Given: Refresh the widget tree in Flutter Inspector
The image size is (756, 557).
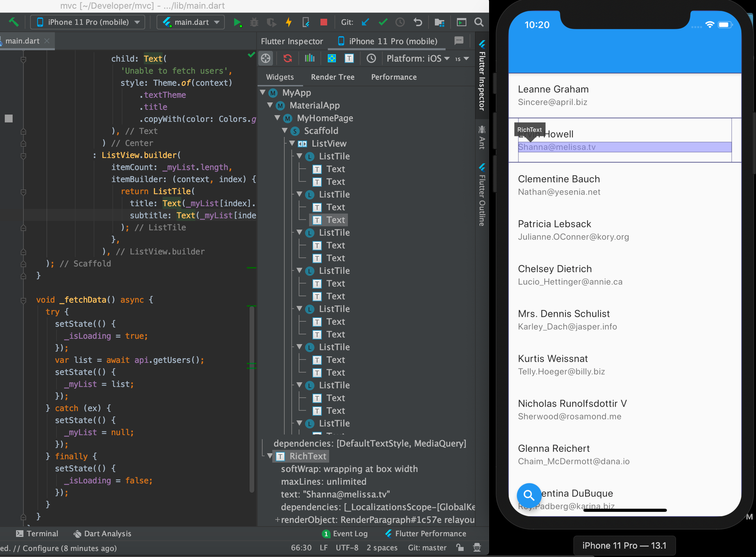Looking at the screenshot, I should tap(287, 58).
